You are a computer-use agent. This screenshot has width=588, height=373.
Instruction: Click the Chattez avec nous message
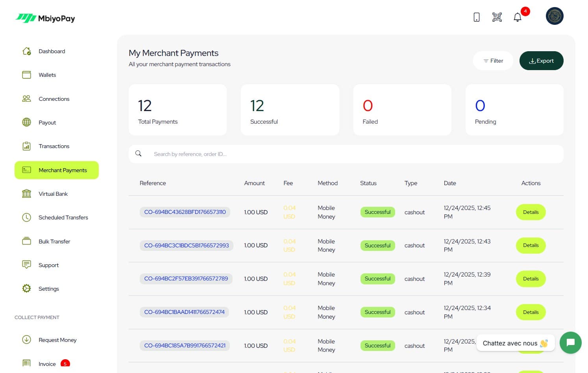516,343
